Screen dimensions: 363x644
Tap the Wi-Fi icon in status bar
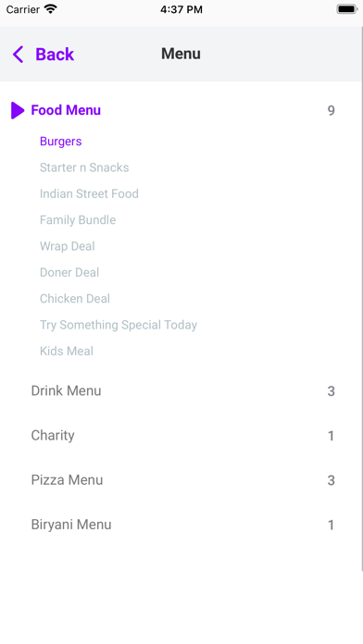tap(51, 9)
